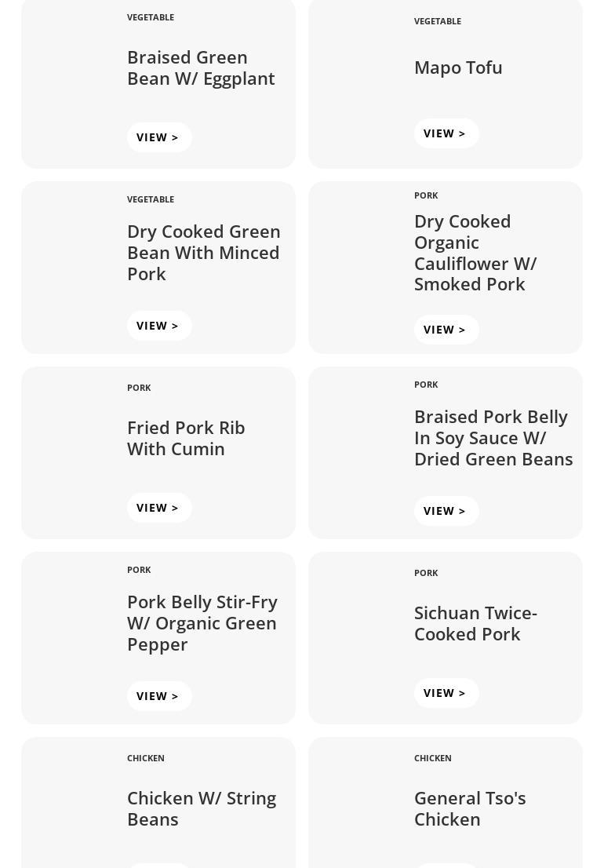Open the Mapo Tofu dish title
The image size is (604, 868).
[458, 67]
